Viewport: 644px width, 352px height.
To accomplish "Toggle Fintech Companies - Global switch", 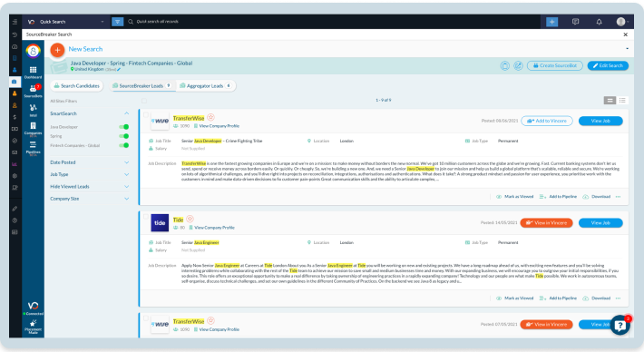I will pos(123,145).
